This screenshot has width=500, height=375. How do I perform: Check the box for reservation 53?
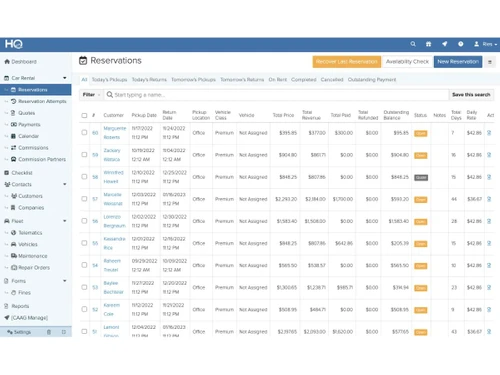click(x=84, y=287)
